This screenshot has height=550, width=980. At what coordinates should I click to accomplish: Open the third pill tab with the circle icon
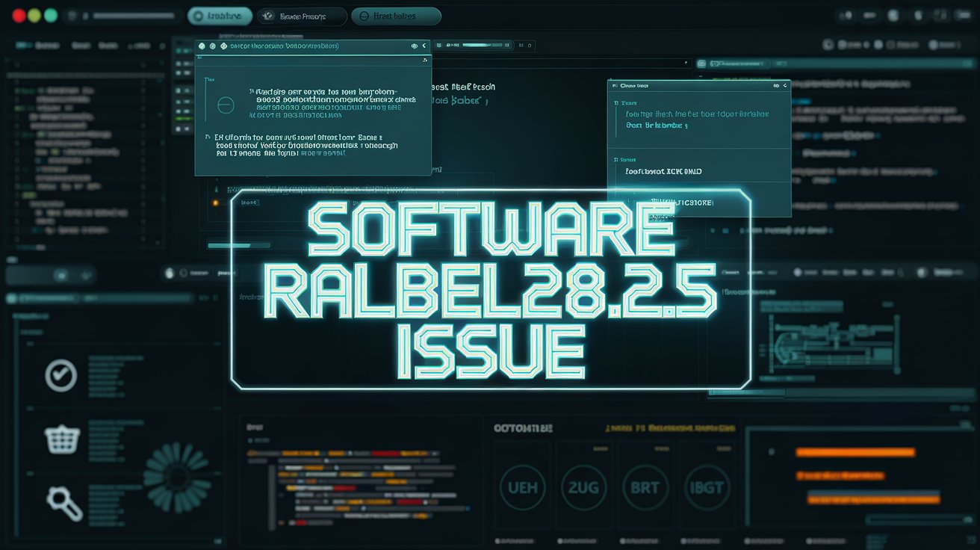tap(396, 16)
